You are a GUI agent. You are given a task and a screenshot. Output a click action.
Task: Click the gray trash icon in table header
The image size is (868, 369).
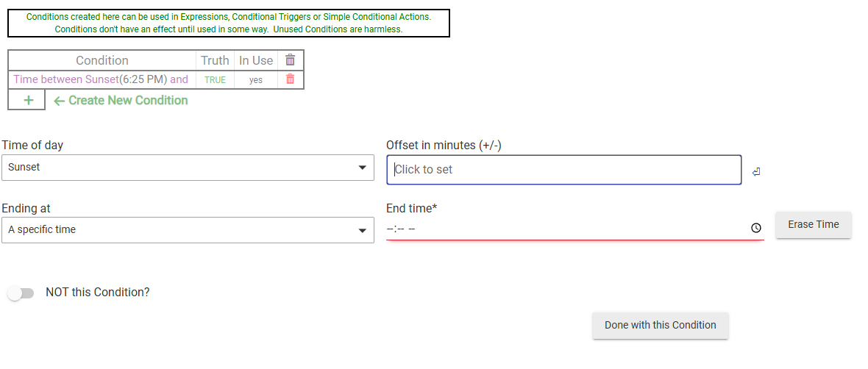coord(291,60)
